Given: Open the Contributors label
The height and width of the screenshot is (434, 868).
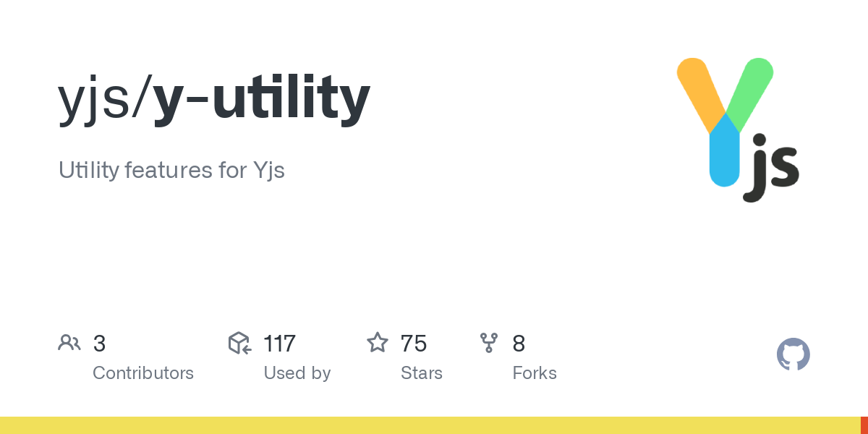Looking at the screenshot, I should pos(143,373).
